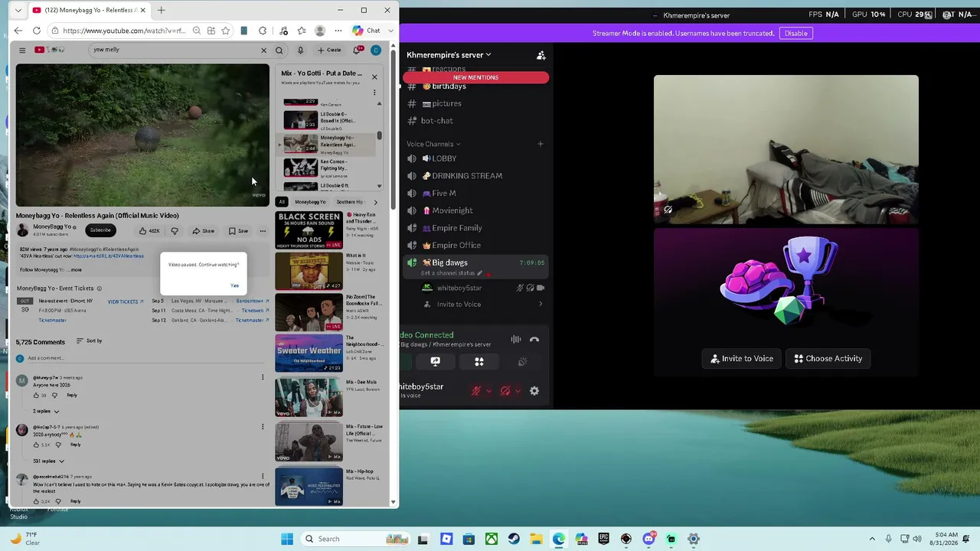Show more filter chips with the arrow

pyautogui.click(x=375, y=202)
